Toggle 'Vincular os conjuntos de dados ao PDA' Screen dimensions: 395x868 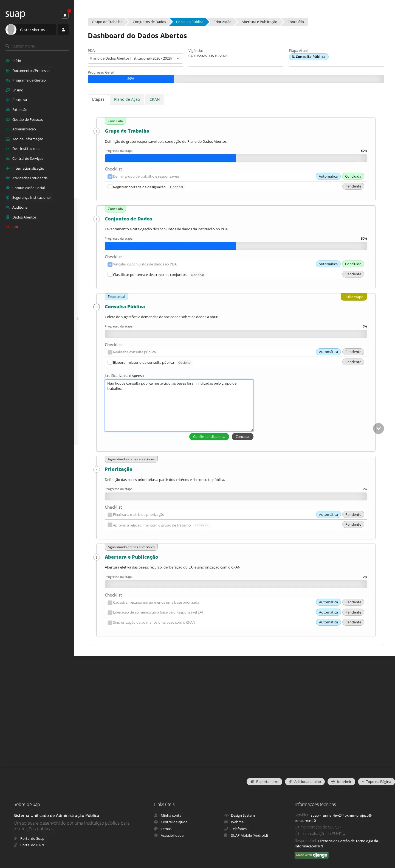[110, 265]
